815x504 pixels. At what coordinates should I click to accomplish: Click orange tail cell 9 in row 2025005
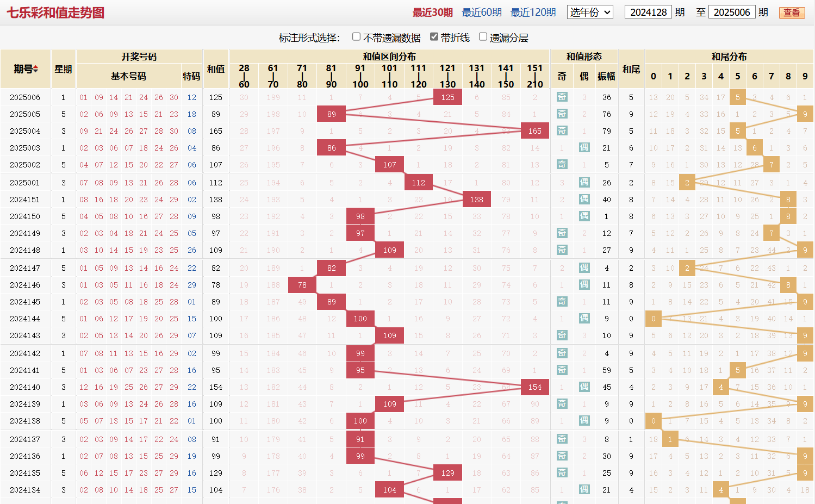[805, 114]
